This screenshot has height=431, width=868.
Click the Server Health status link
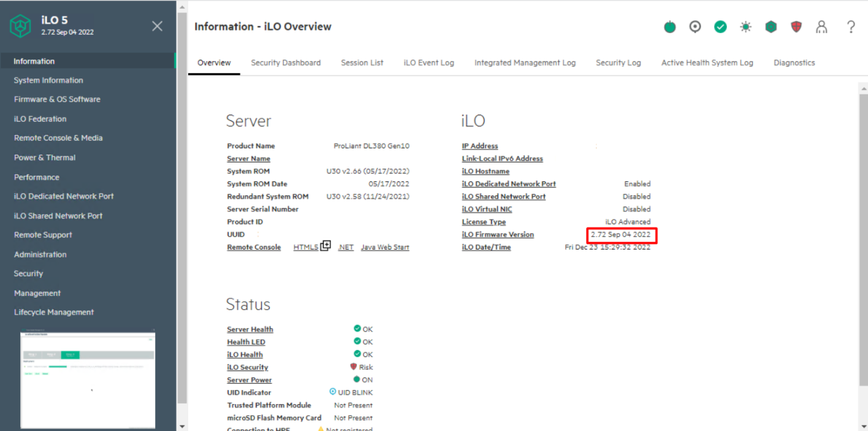[x=250, y=329]
